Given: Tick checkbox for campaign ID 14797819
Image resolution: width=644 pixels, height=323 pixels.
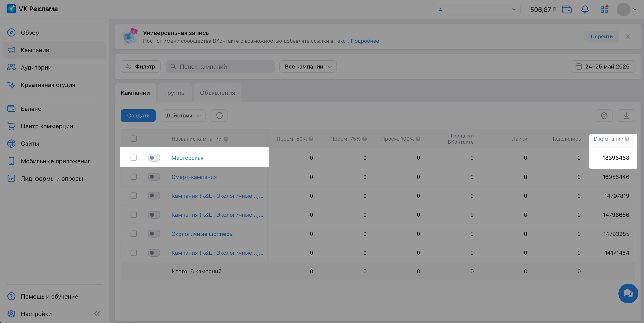Looking at the screenshot, I should [x=134, y=196].
